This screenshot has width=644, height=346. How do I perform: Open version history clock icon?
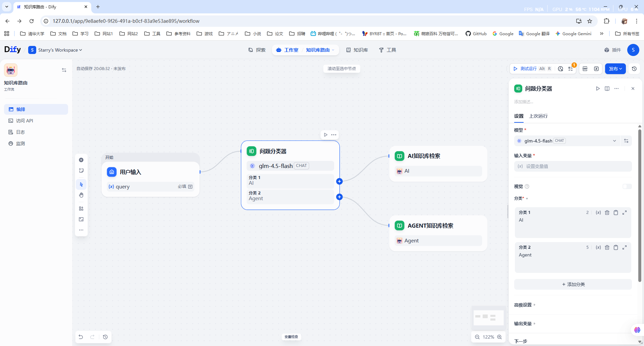634,69
